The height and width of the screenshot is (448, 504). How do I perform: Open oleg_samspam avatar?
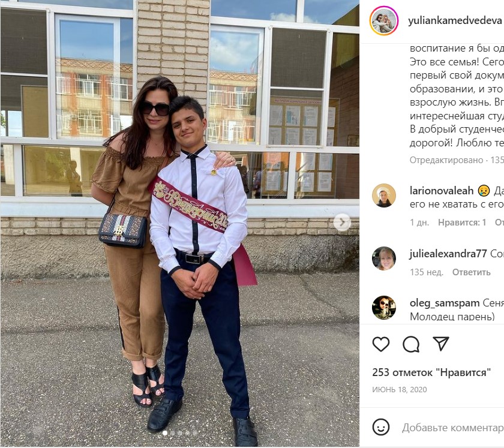384,308
